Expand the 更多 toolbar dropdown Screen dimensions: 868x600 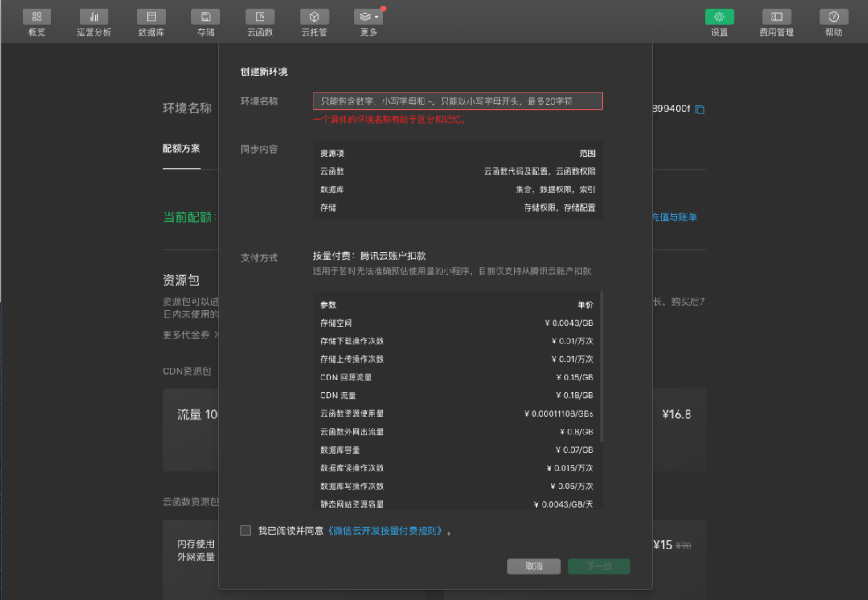(369, 23)
